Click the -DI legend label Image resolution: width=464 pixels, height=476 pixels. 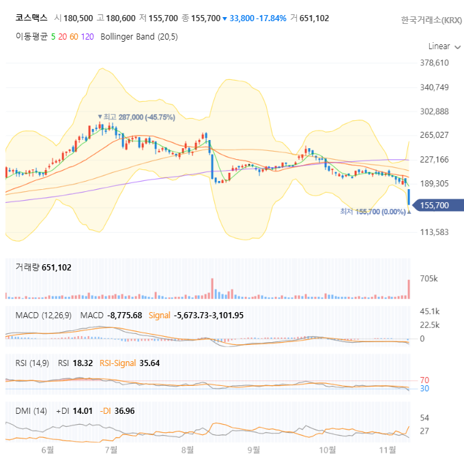(x=105, y=411)
